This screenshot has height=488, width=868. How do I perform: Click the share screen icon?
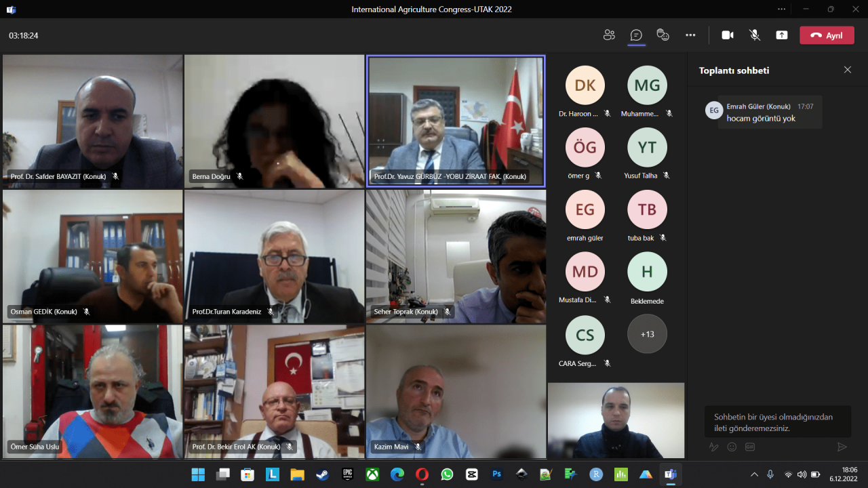pos(782,35)
